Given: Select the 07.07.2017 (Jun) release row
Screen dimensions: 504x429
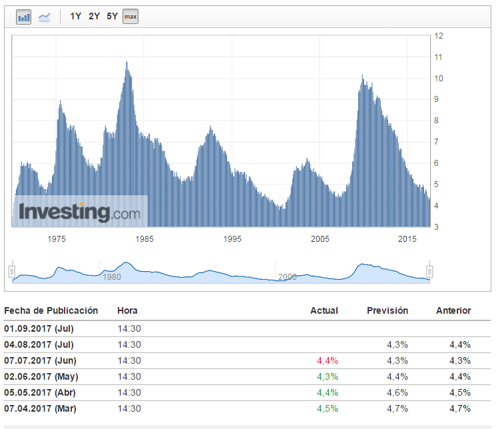Looking at the screenshot, I should pyautogui.click(x=40, y=360).
